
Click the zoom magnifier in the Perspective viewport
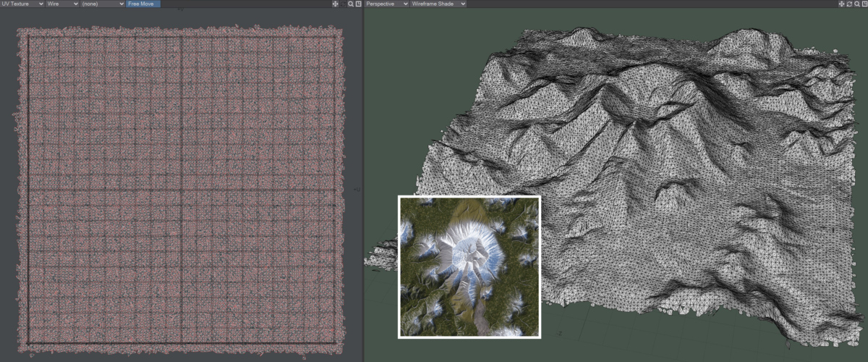[856, 4]
